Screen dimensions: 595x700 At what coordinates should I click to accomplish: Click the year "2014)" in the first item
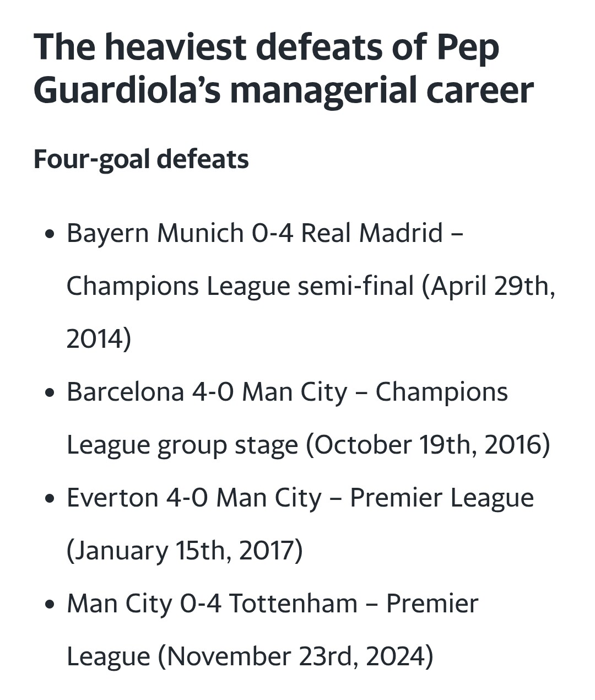click(x=99, y=338)
